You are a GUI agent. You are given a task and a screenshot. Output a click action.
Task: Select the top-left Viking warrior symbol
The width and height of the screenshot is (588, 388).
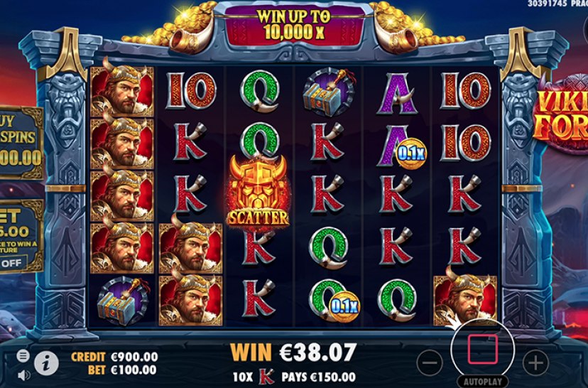point(122,91)
